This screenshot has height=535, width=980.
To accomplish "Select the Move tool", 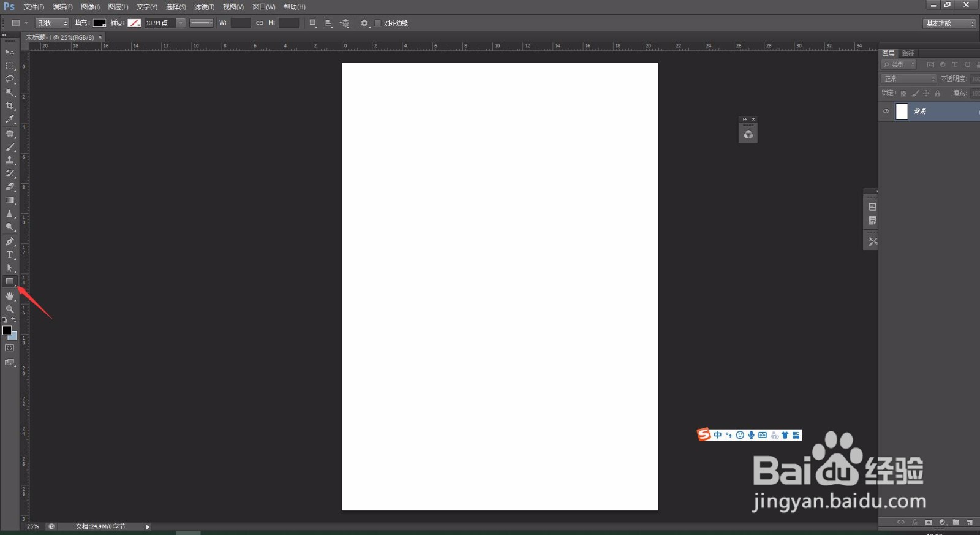I will (x=9, y=52).
